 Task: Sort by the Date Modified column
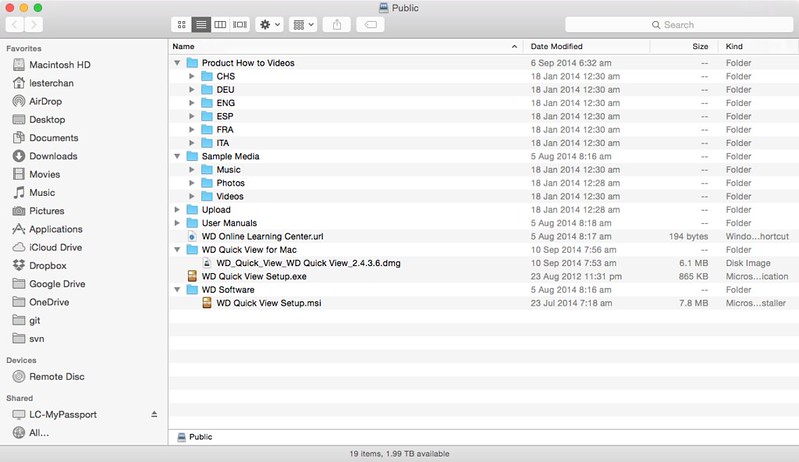[585, 46]
